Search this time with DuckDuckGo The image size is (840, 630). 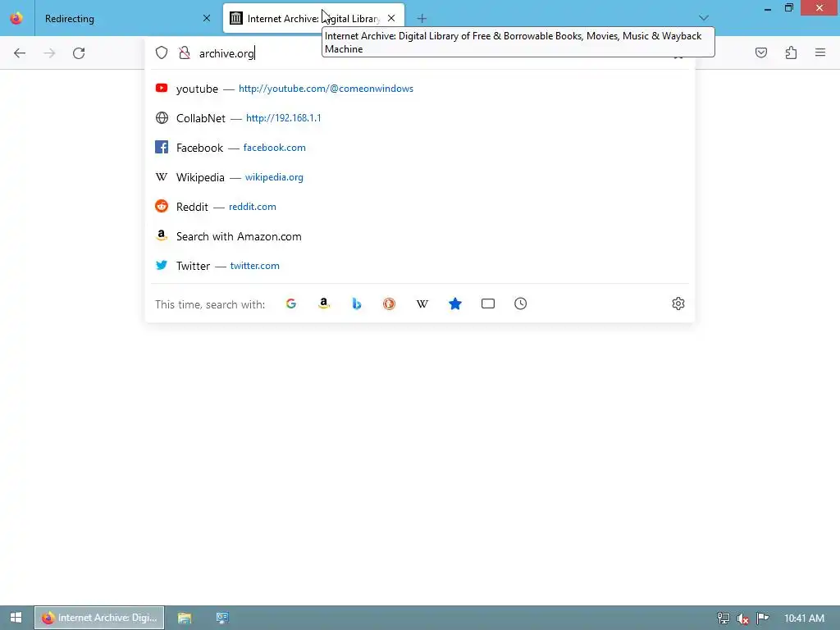390,304
